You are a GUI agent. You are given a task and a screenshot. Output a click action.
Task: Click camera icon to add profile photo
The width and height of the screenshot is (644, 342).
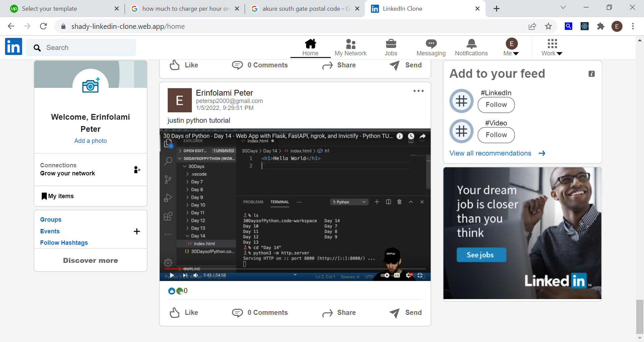pos(91,86)
